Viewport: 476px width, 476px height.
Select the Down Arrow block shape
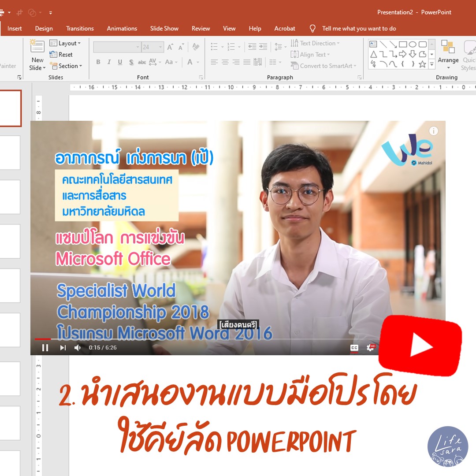413,54
